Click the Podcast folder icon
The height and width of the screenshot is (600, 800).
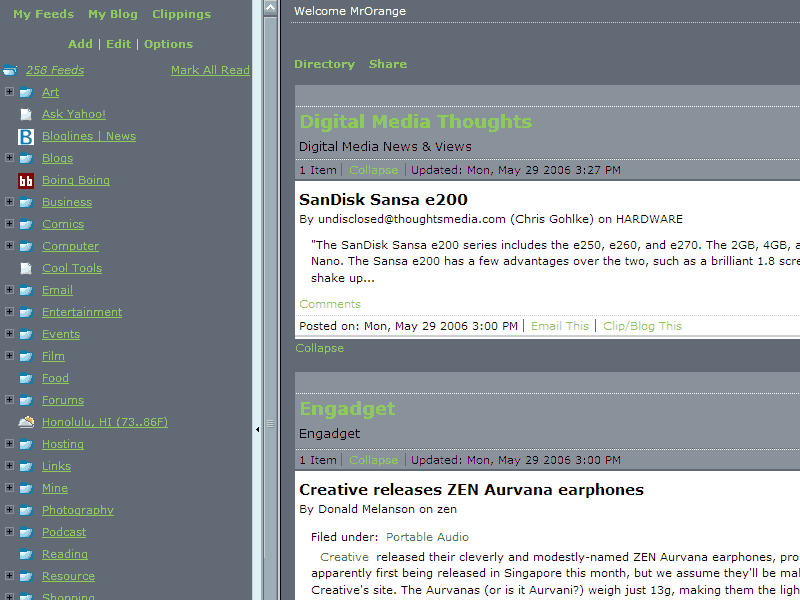pyautogui.click(x=26, y=533)
